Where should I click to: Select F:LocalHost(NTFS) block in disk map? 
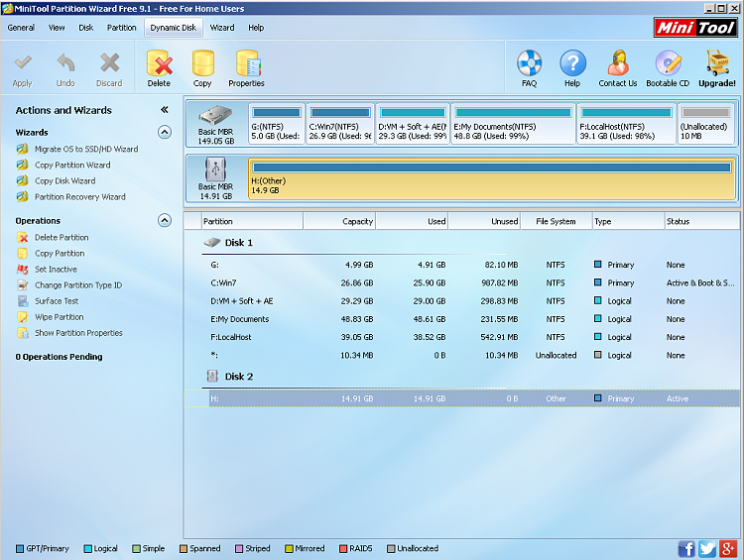pos(626,124)
